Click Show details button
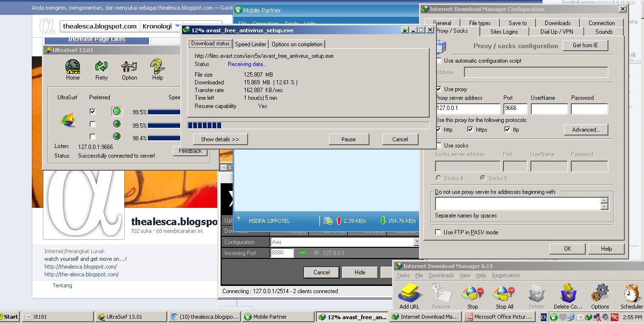 click(x=220, y=139)
